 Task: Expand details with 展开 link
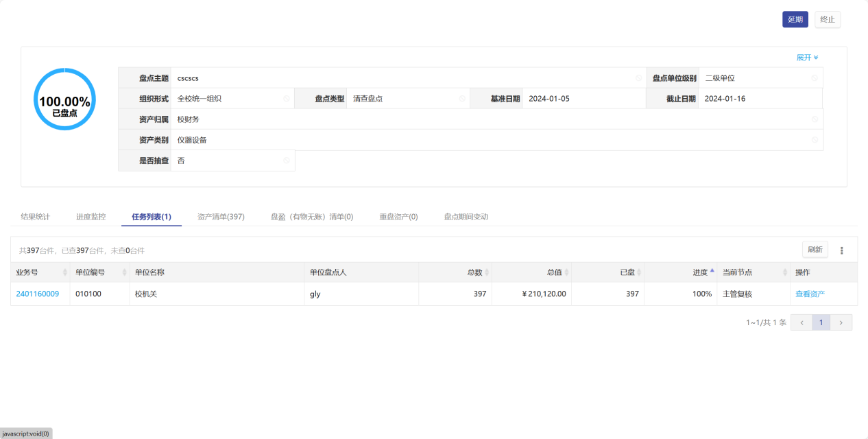807,58
